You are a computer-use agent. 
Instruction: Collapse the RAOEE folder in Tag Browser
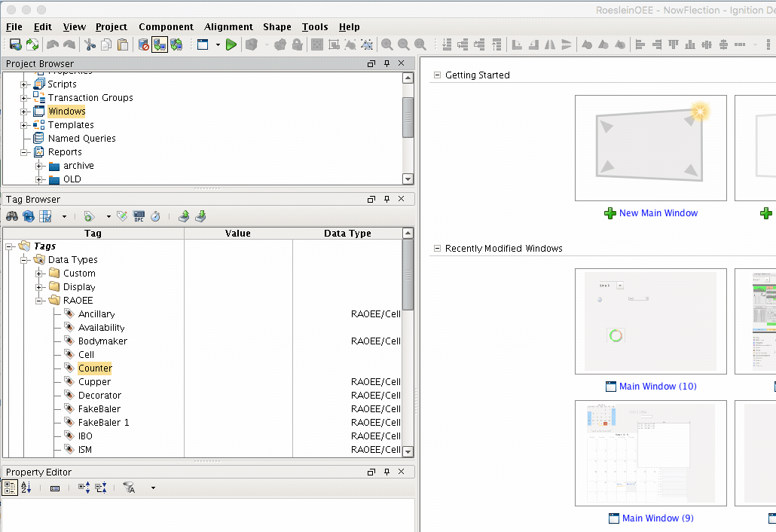pyautogui.click(x=40, y=301)
